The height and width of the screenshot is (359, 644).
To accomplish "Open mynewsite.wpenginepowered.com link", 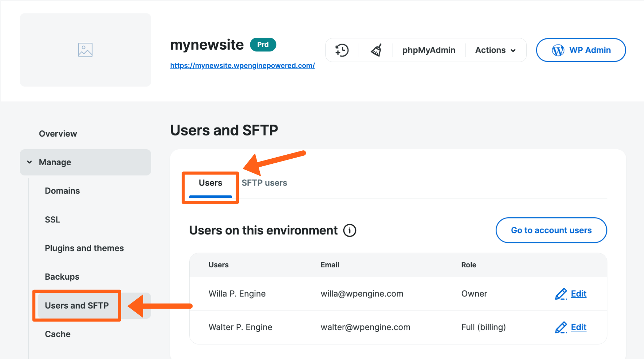I will [242, 65].
